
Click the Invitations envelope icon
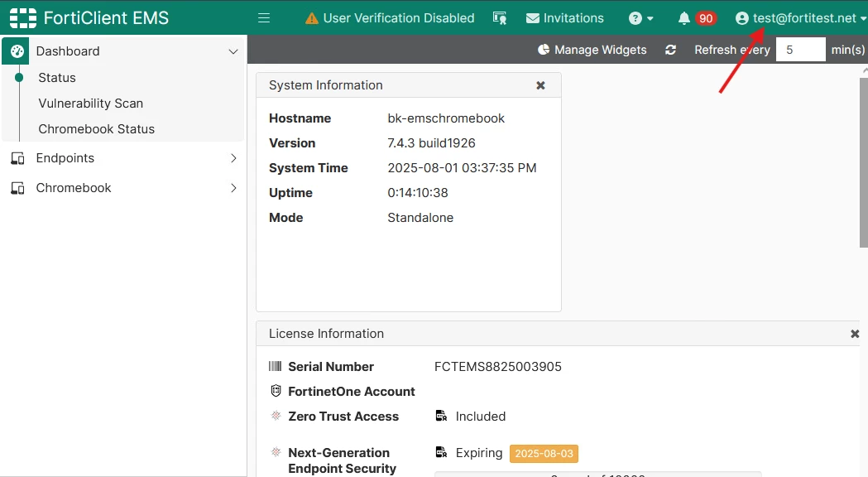click(533, 18)
